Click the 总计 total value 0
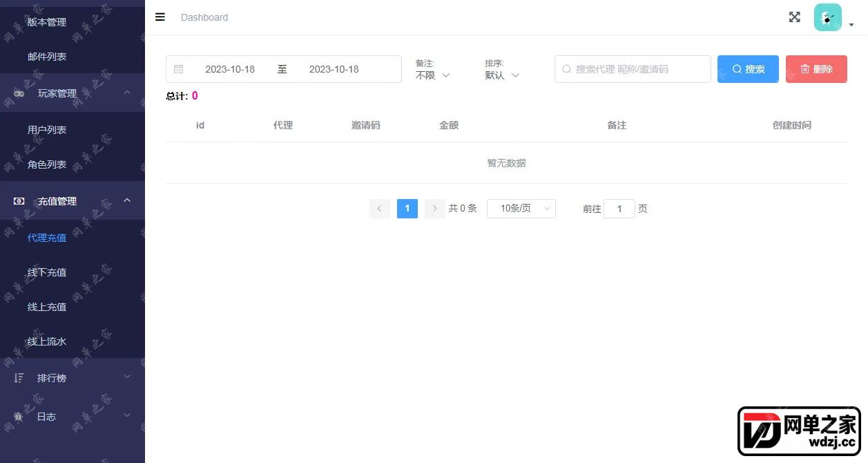This screenshot has width=868, height=463. tap(195, 96)
